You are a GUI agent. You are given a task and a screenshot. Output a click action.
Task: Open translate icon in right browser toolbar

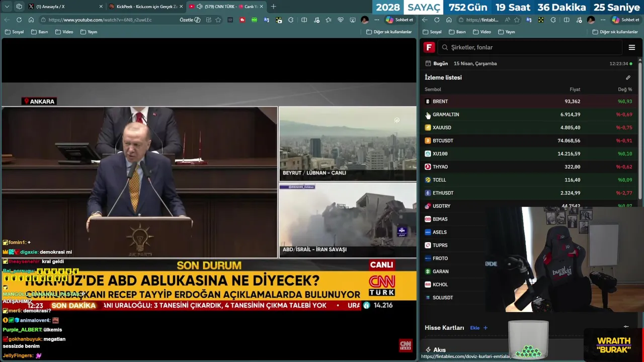pyautogui.click(x=529, y=20)
